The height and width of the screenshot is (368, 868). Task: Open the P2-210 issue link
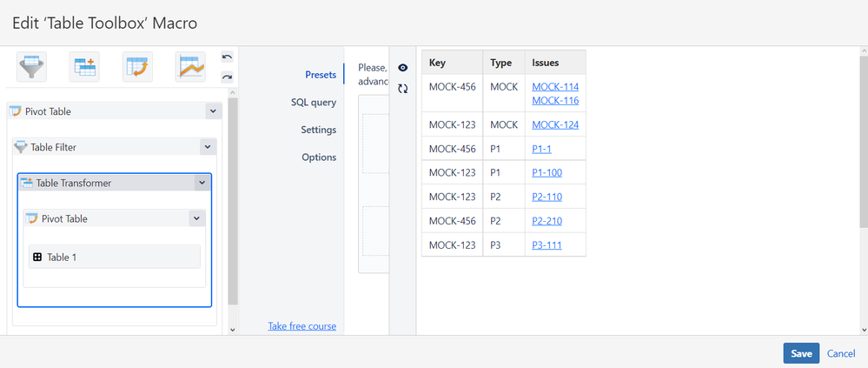coord(547,221)
